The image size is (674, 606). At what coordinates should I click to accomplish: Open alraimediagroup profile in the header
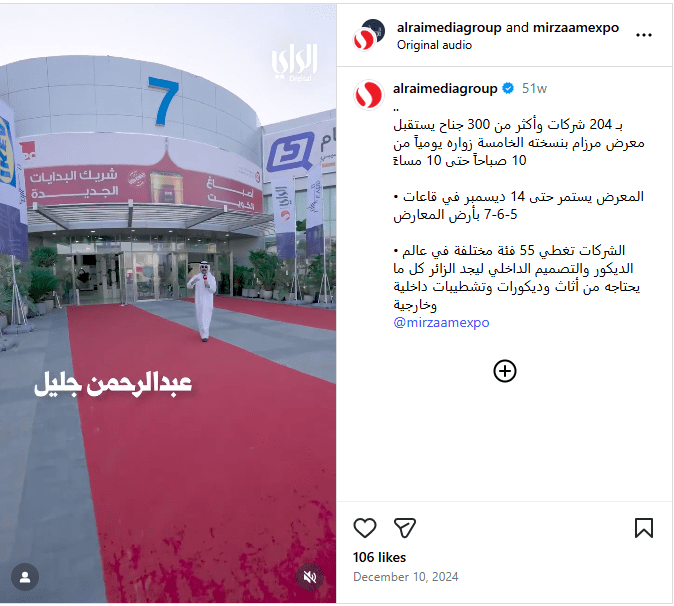[449, 28]
